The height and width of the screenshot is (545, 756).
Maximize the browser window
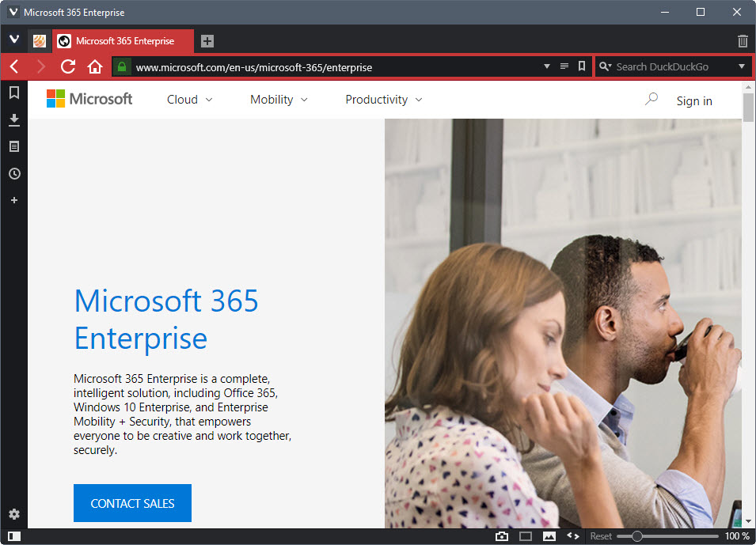tap(701, 12)
